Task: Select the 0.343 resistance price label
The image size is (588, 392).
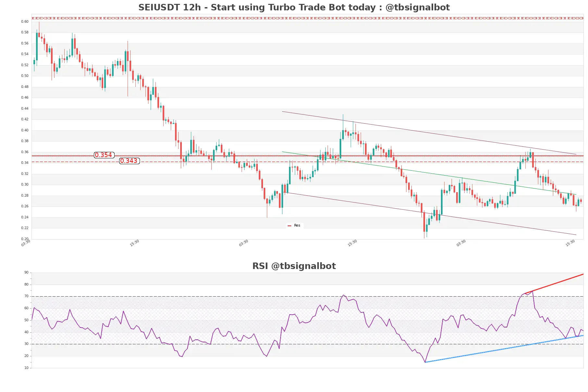Action: point(129,161)
